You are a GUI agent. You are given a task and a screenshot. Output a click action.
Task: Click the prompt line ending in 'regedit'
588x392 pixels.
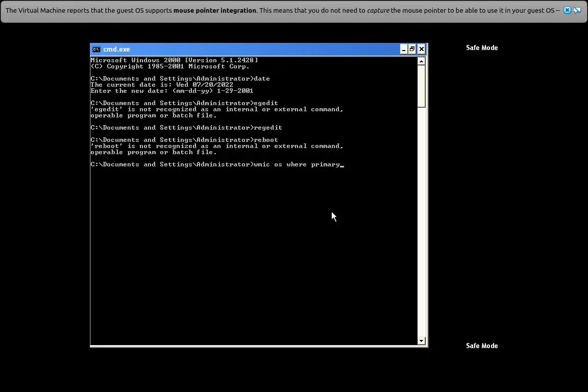point(186,128)
